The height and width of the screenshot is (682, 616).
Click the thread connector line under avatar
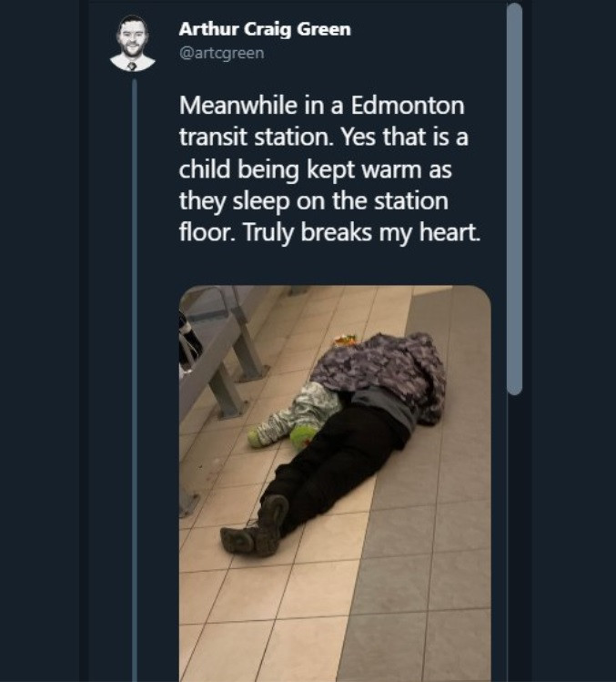pos(135,381)
